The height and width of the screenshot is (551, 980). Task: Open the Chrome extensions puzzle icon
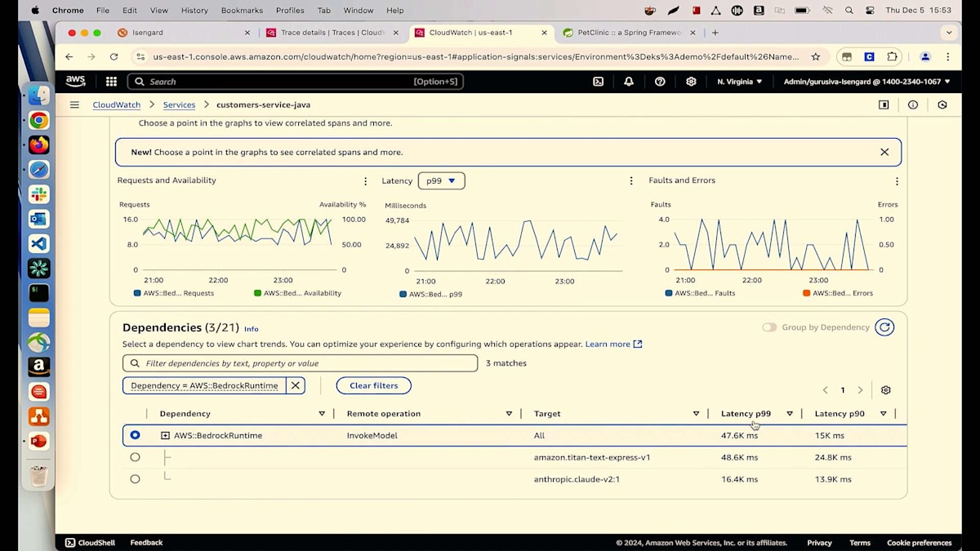(x=892, y=57)
